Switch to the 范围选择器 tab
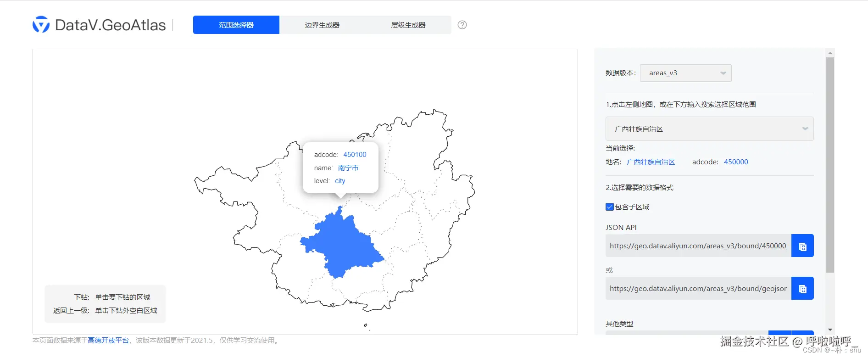The width and height of the screenshot is (868, 358). tap(236, 25)
